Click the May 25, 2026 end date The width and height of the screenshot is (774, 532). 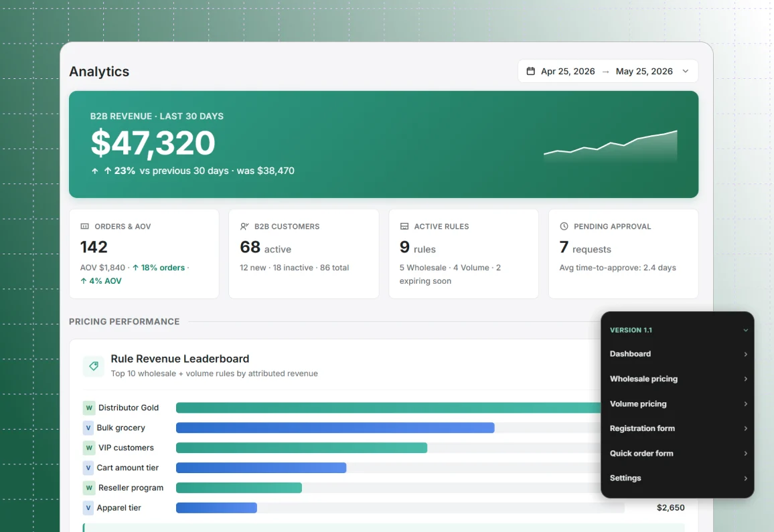pyautogui.click(x=644, y=71)
